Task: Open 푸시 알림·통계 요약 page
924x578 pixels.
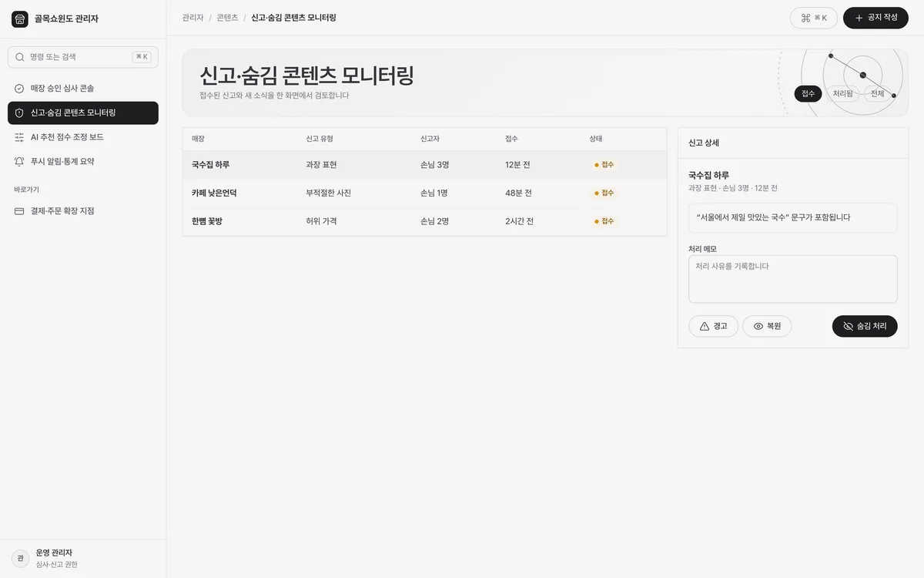Action: coord(83,162)
